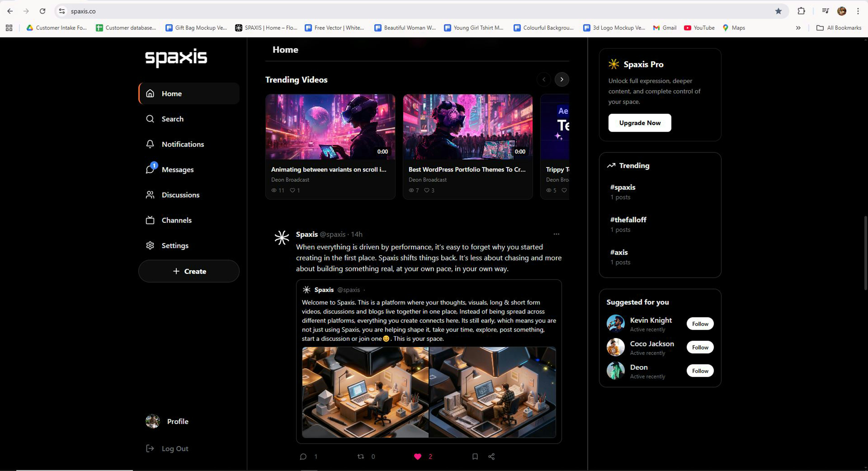868x471 pixels.
Task: Toggle the bookmark on the Spaxis post
Action: click(475, 457)
